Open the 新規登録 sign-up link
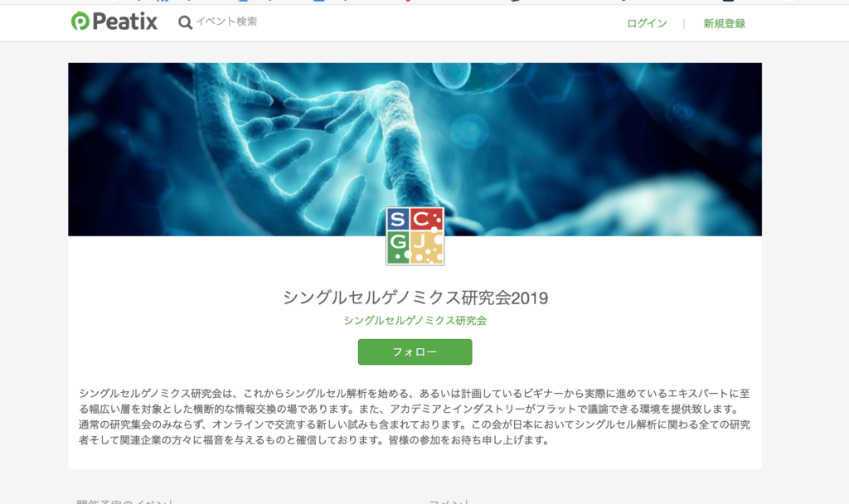849x504 pixels. tap(724, 23)
